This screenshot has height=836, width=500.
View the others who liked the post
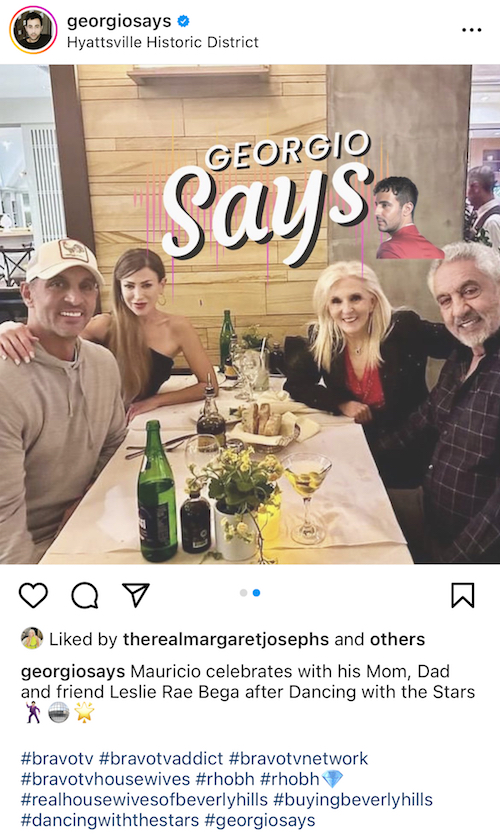pyautogui.click(x=398, y=639)
